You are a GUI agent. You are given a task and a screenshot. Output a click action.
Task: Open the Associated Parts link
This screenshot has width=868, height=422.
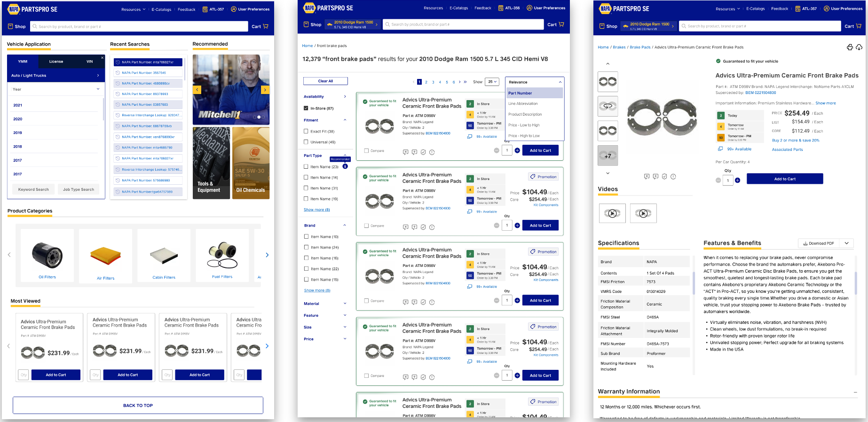click(787, 149)
